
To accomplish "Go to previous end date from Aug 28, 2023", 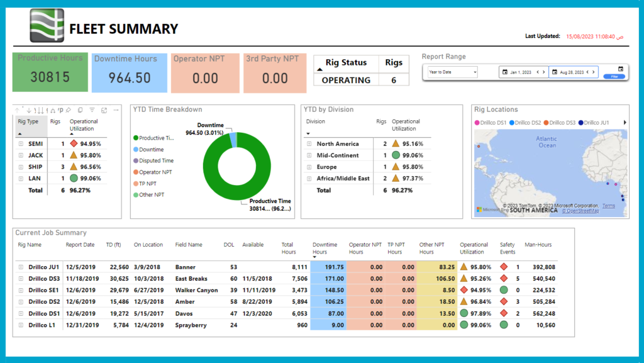I will tap(587, 72).
